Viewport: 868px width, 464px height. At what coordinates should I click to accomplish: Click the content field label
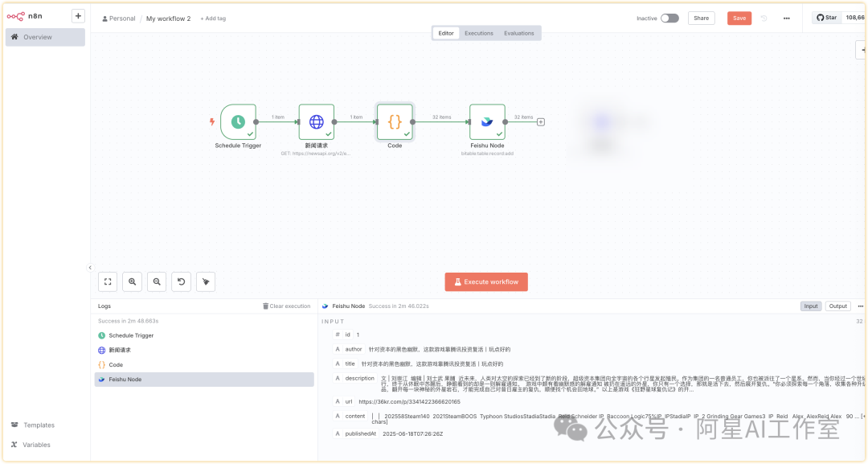click(355, 417)
